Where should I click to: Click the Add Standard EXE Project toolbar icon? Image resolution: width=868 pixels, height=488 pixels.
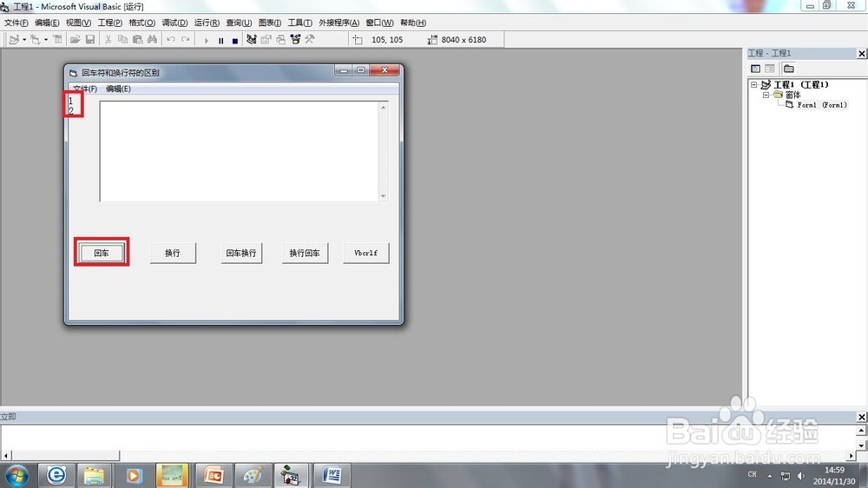click(x=15, y=39)
